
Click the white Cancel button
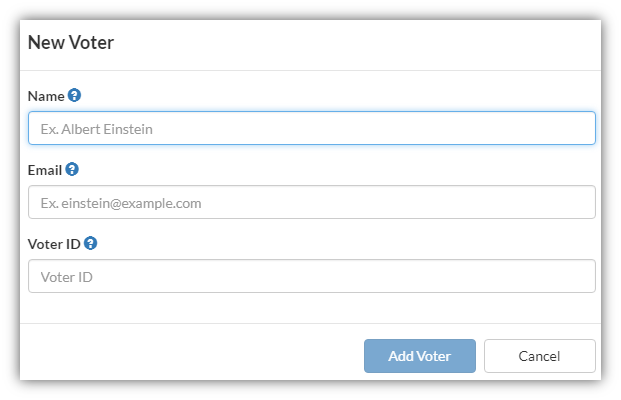click(x=539, y=356)
